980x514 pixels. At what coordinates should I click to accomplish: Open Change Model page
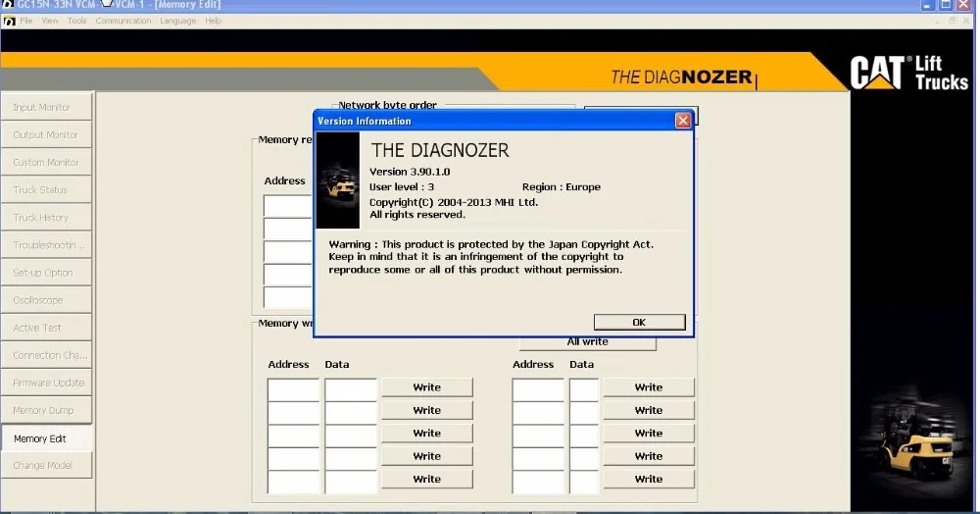(47, 465)
